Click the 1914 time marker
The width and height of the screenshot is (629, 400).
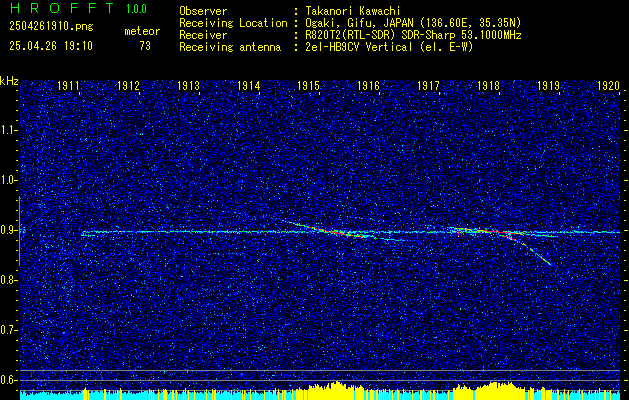[x=249, y=86]
